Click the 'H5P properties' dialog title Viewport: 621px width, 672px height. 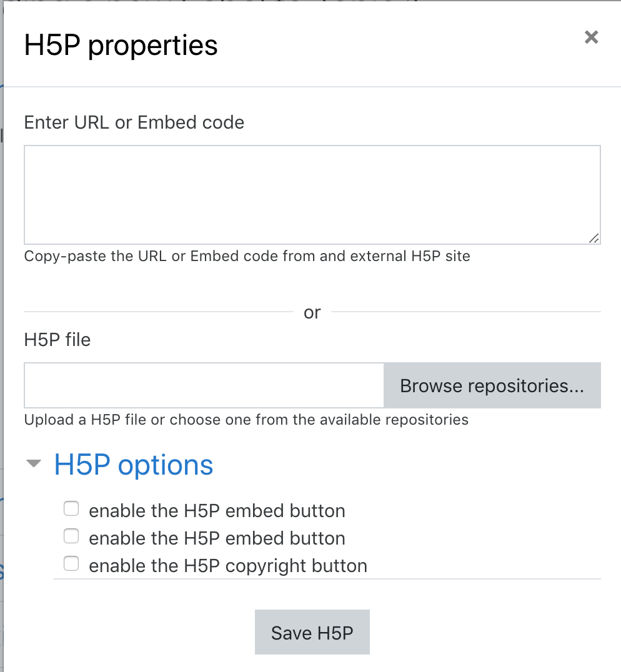[x=121, y=45]
